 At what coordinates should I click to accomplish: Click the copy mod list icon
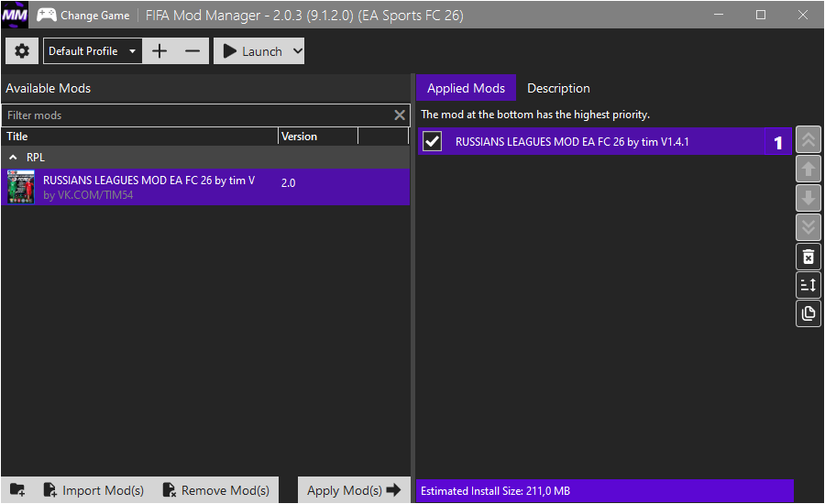(x=808, y=313)
